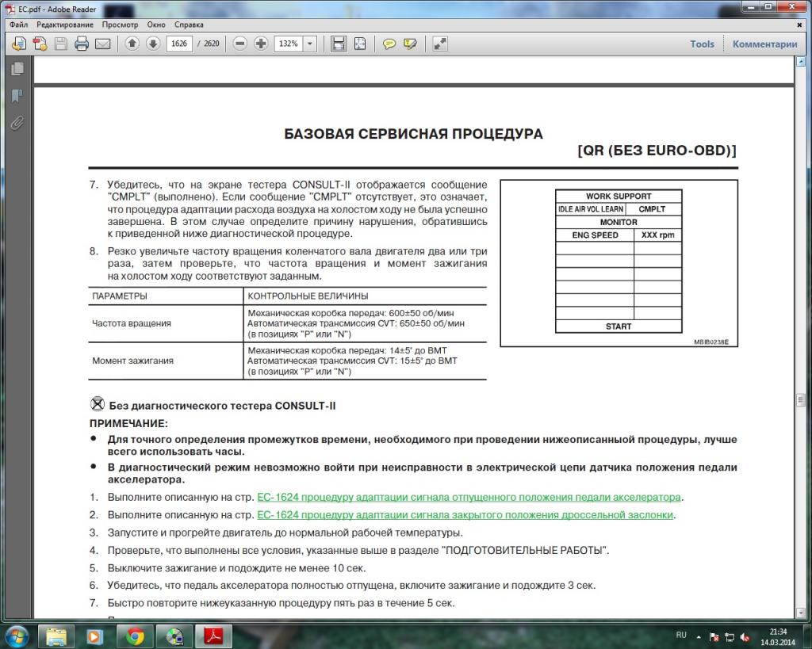Print the document via the printer icon

82,44
